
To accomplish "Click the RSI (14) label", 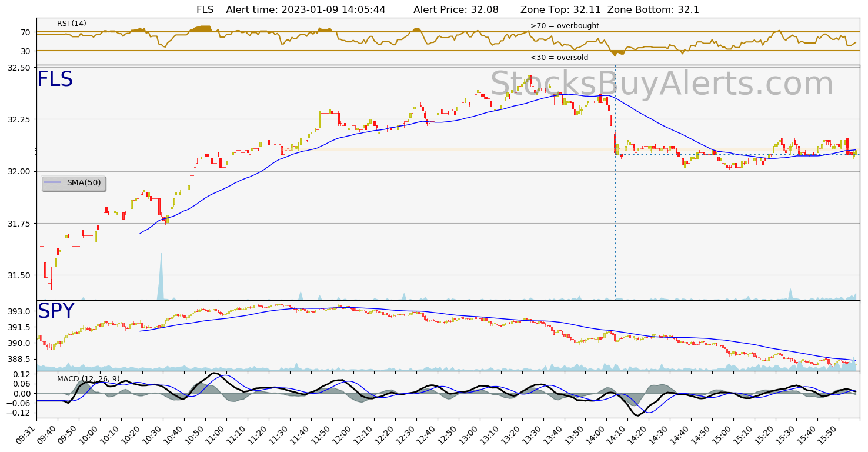I will pyautogui.click(x=72, y=24).
